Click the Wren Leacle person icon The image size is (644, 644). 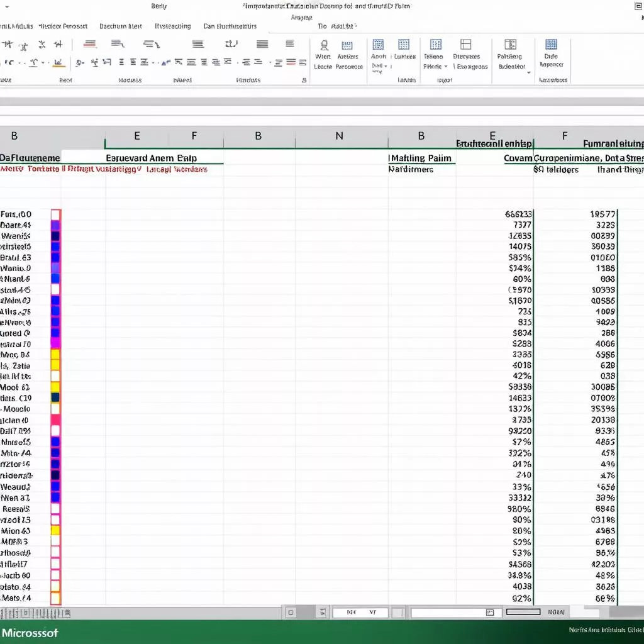pyautogui.click(x=323, y=45)
